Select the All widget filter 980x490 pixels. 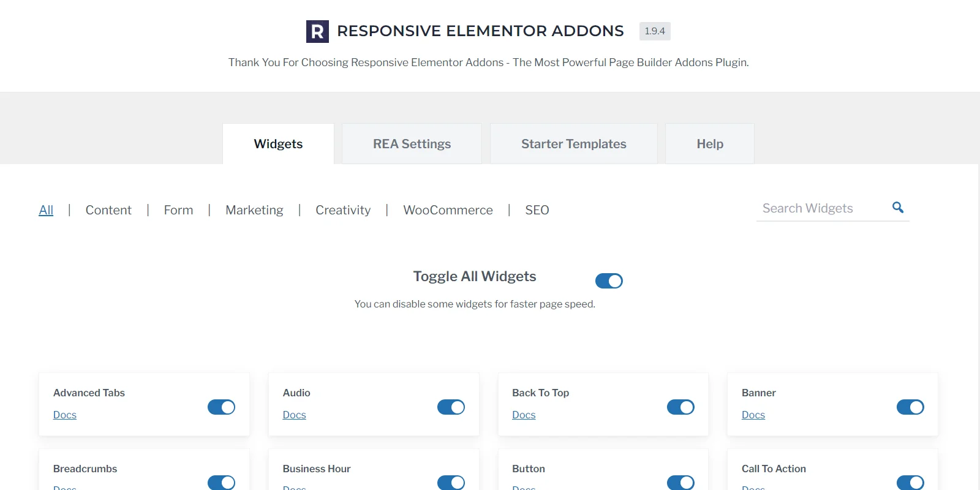click(46, 210)
